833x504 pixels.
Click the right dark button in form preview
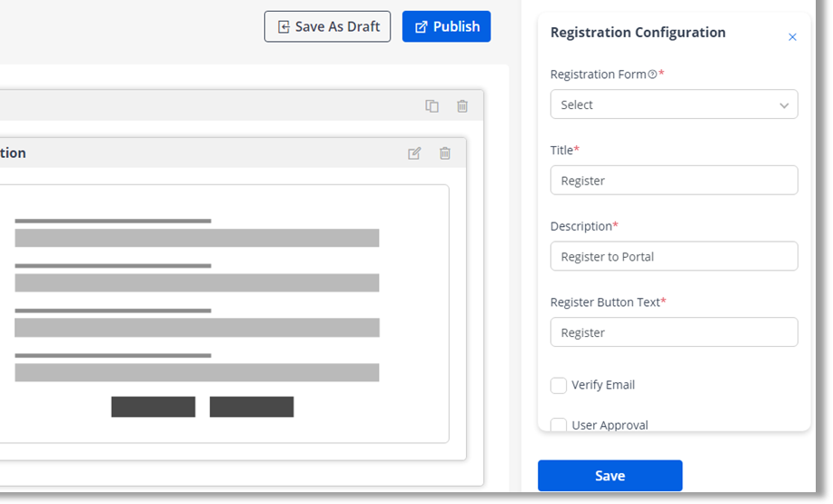coord(252,407)
